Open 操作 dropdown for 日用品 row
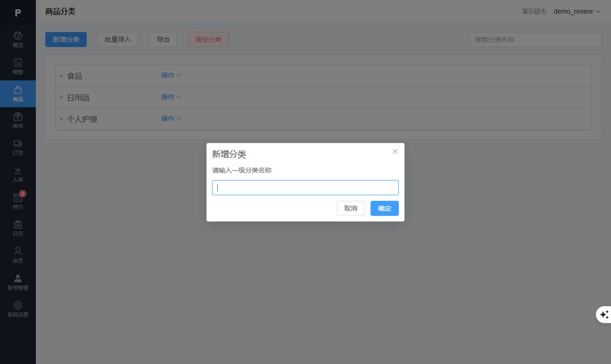The height and width of the screenshot is (364, 611). (171, 97)
